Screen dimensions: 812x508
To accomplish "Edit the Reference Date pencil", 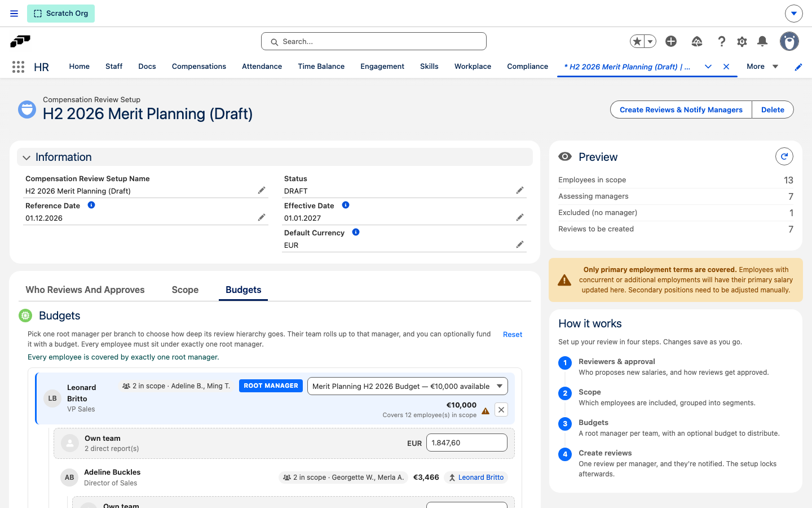I will (x=262, y=217).
